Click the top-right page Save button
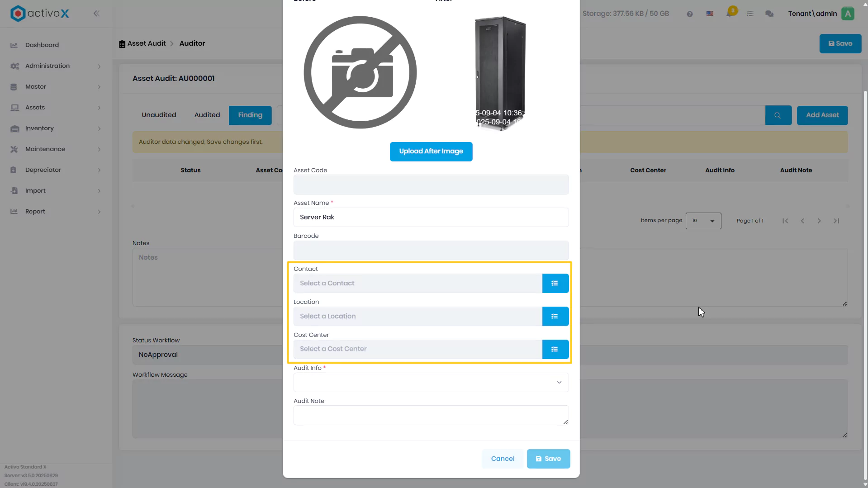 [840, 43]
